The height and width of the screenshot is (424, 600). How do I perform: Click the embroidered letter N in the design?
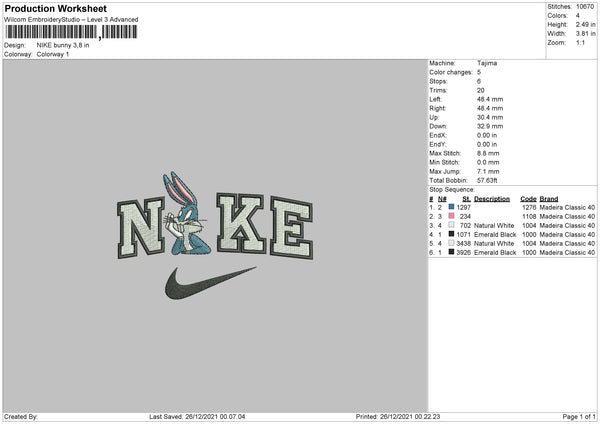141,228
